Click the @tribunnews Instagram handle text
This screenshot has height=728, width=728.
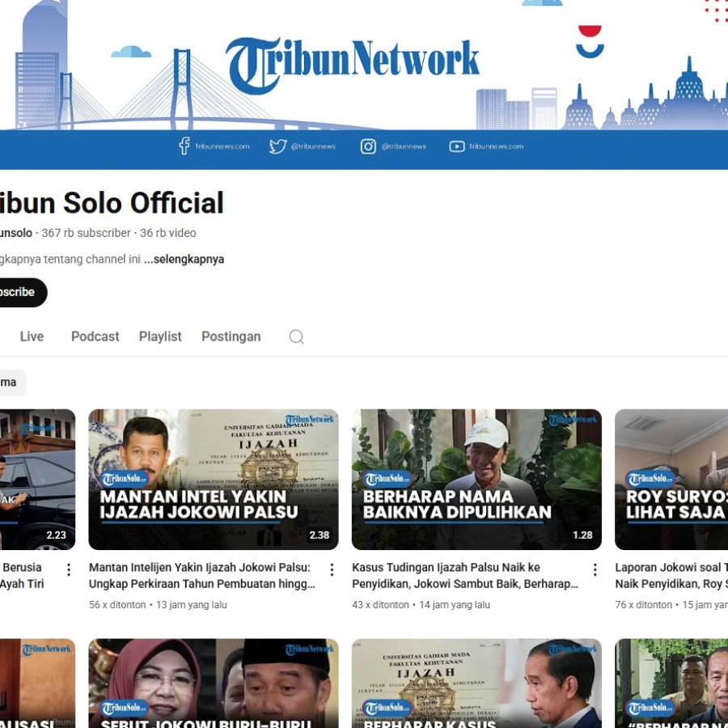click(404, 146)
